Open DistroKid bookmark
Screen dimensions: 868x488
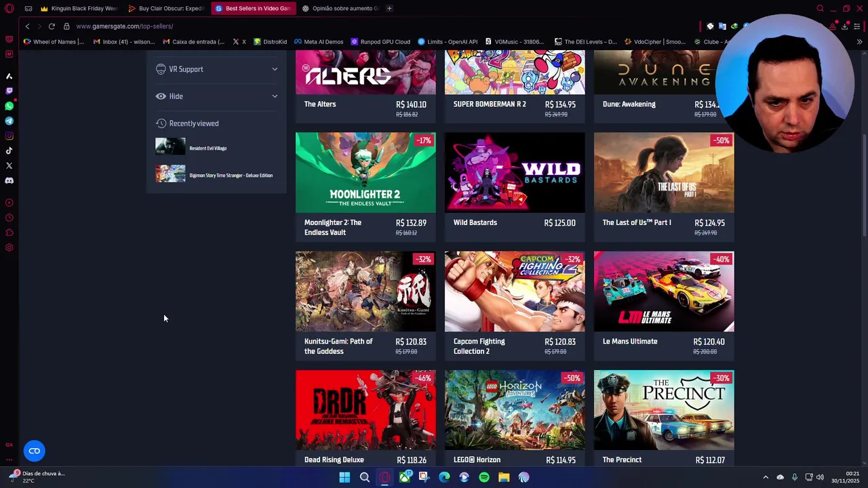coord(270,41)
